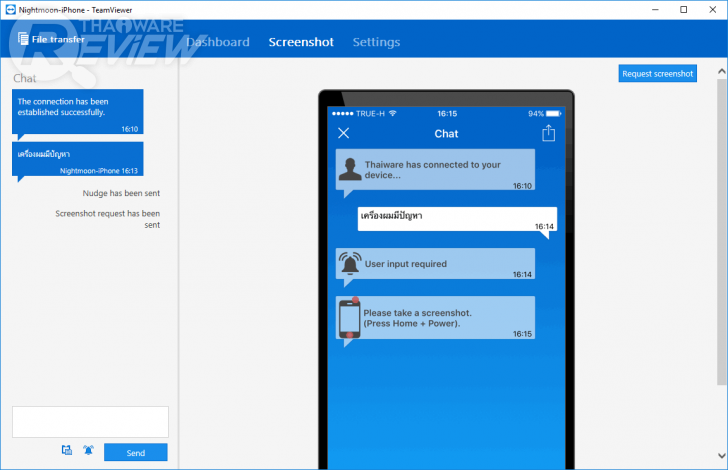Click the user silhouette icon in phone chat

tap(349, 169)
